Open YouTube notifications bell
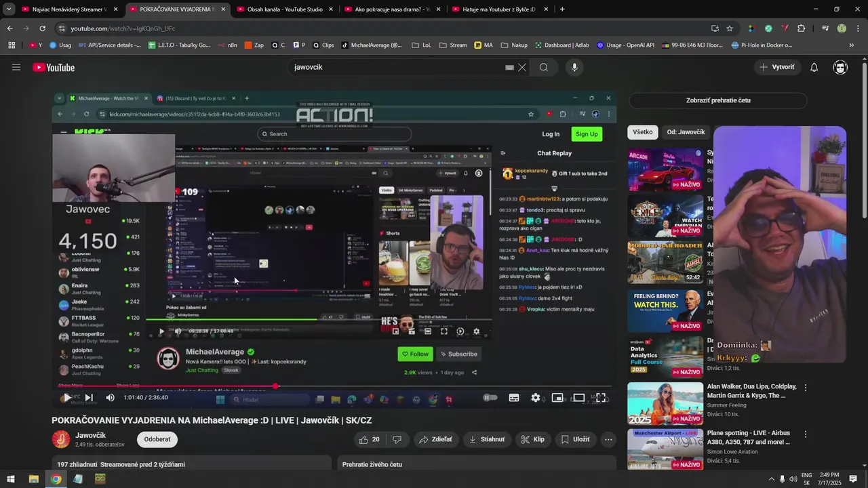Viewport: 868px width, 488px height. click(814, 67)
